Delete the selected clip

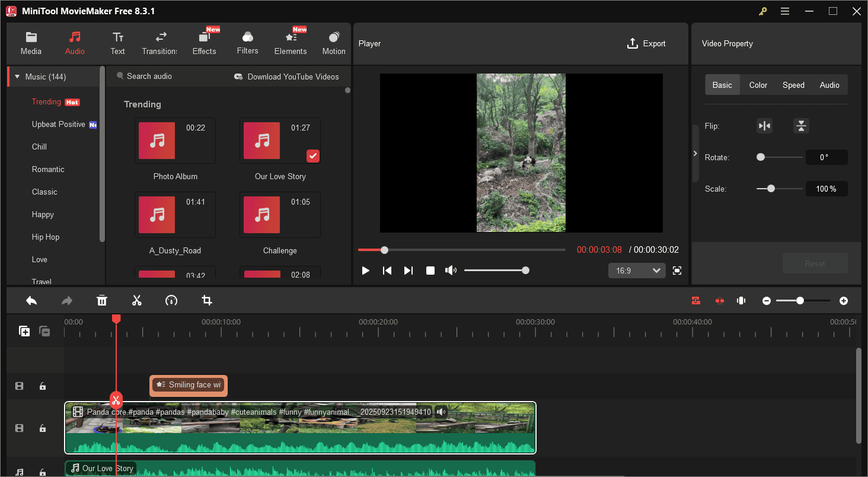pyautogui.click(x=102, y=301)
